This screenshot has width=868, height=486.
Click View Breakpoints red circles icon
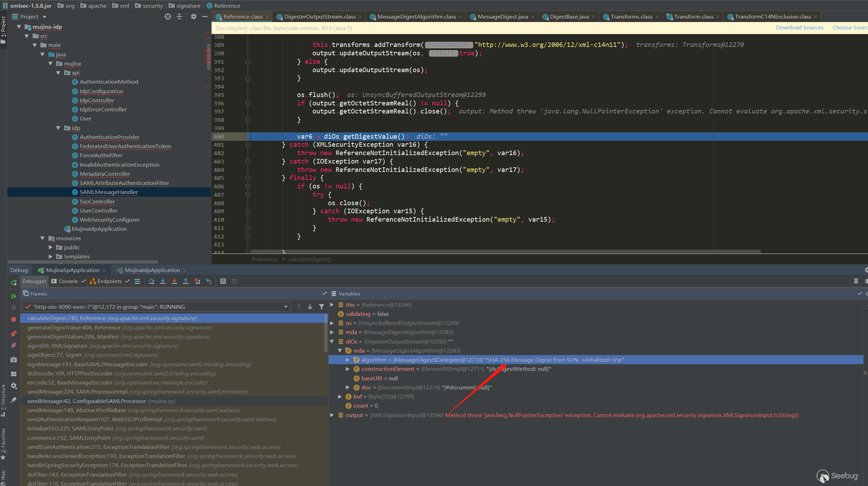click(x=14, y=333)
